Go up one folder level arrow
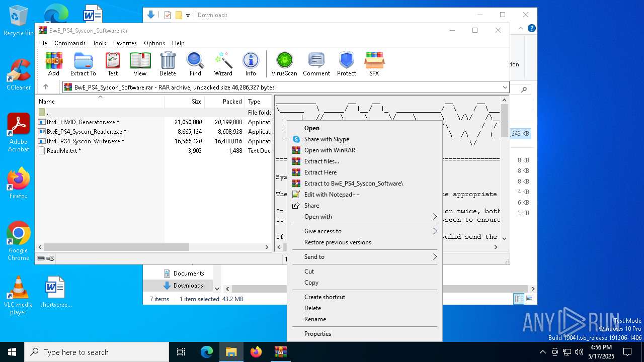 pos(46,87)
